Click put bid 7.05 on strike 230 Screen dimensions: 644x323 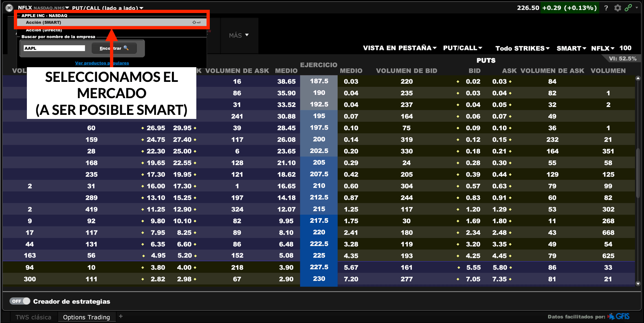(x=473, y=279)
